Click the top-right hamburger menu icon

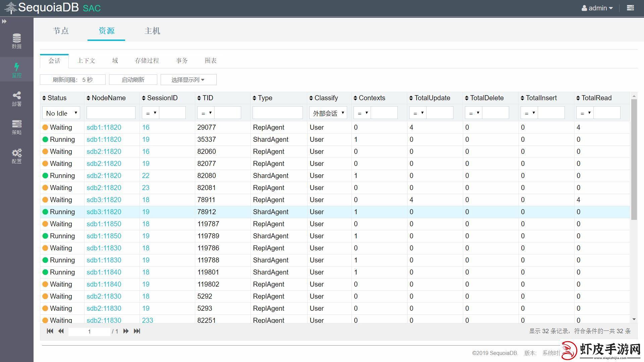[x=630, y=8]
